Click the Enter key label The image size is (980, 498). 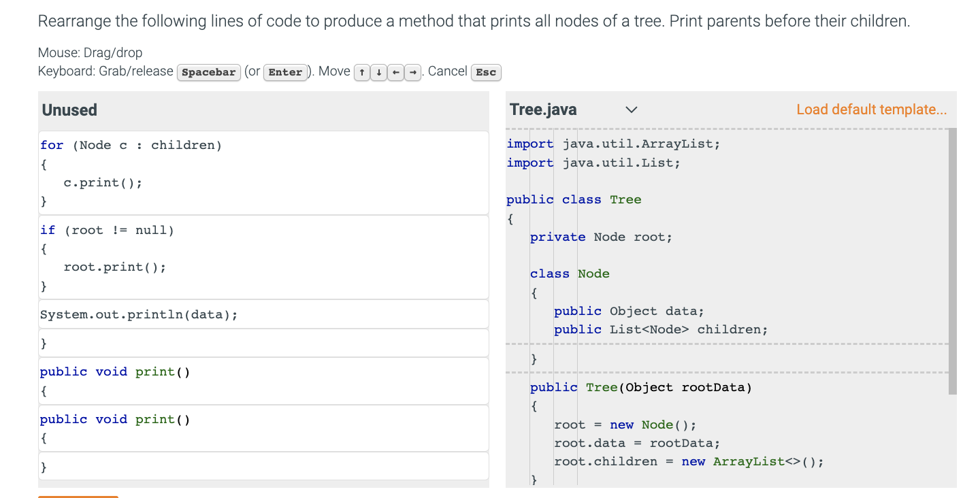(x=286, y=72)
